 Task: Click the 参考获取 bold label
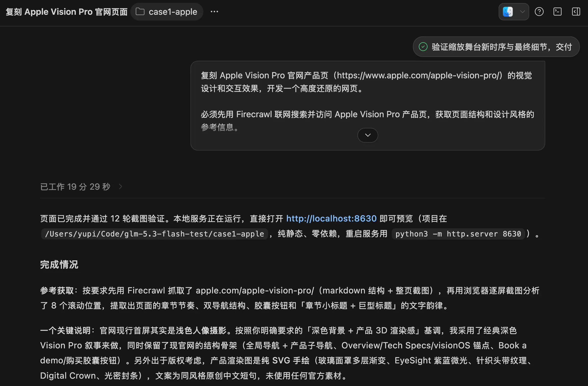(x=57, y=290)
